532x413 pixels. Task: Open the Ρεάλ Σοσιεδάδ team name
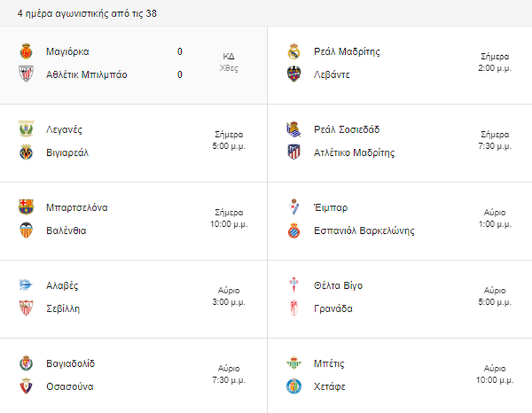(347, 130)
